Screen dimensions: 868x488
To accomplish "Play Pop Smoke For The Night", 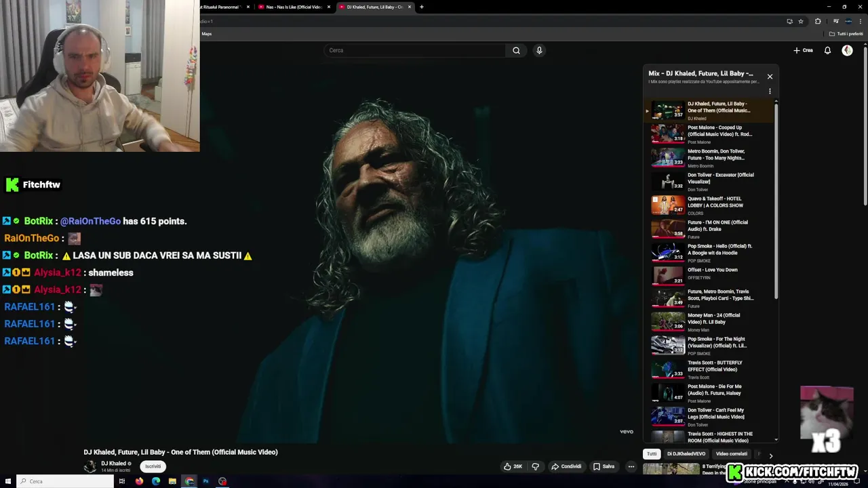I will pyautogui.click(x=707, y=346).
